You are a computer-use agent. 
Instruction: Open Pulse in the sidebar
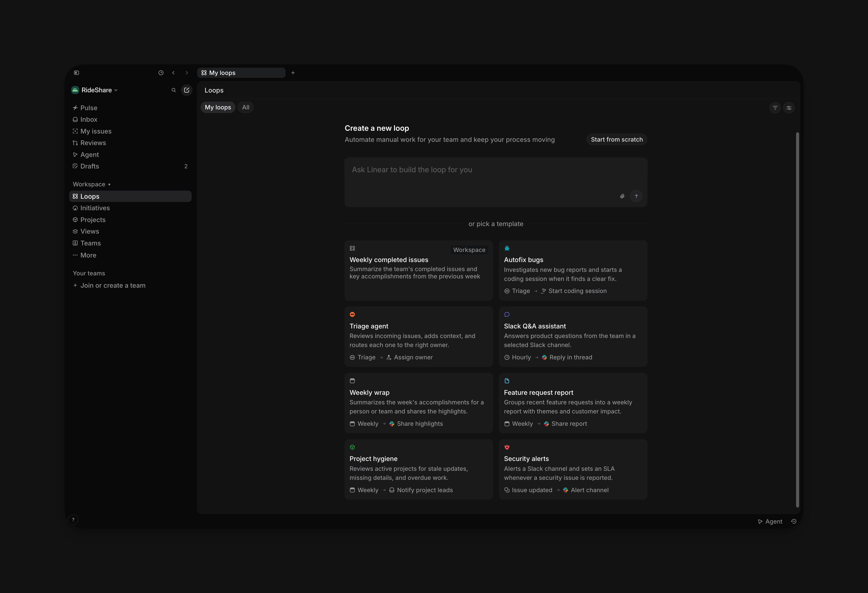(x=130, y=108)
